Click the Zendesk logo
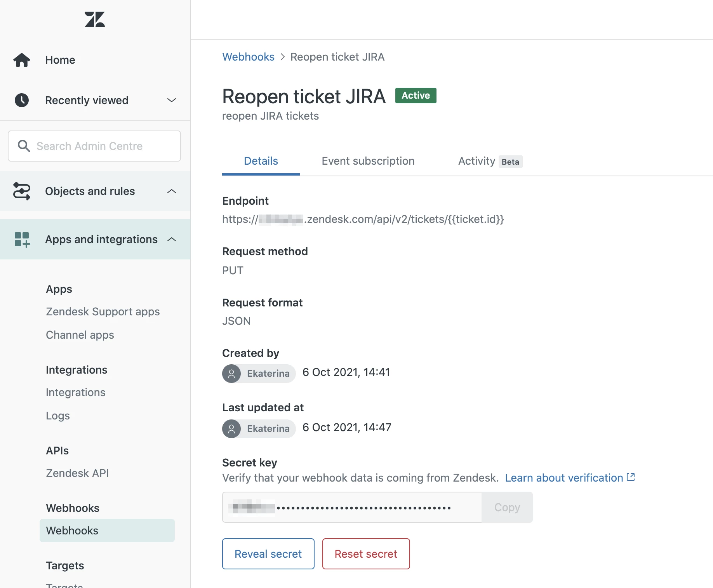Image resolution: width=713 pixels, height=588 pixels. coord(95,19)
